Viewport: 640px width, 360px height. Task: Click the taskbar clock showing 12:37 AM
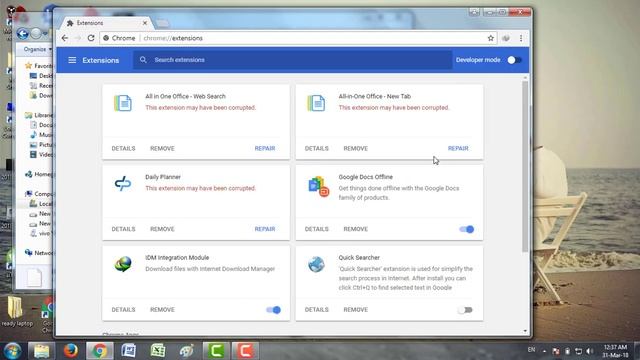click(x=615, y=351)
